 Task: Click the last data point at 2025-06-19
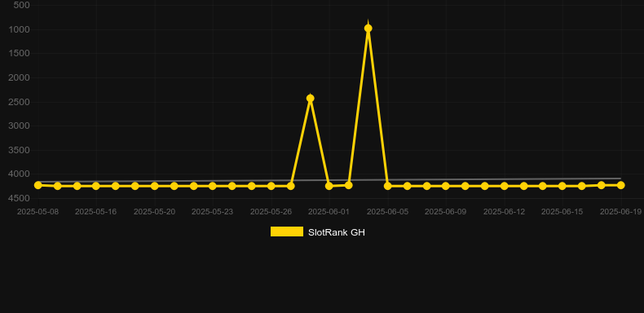pos(620,185)
